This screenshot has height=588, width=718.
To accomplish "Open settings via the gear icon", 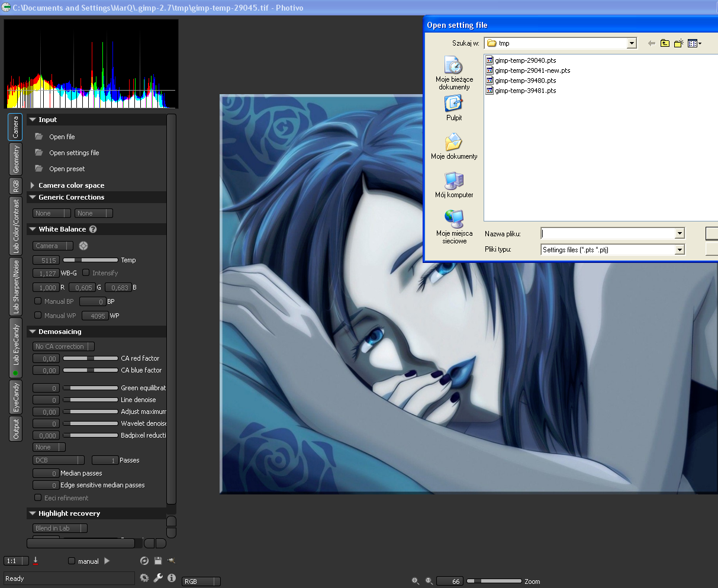I will click(x=144, y=578).
